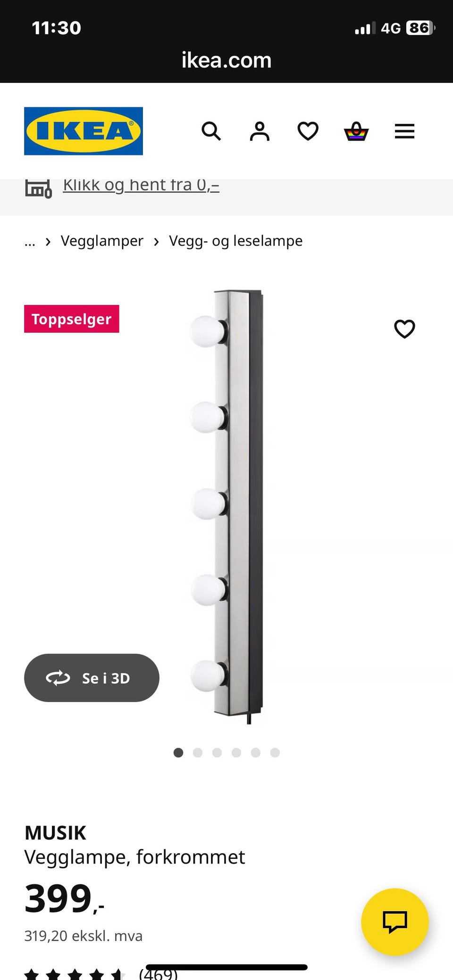453x980 pixels.
Task: Open the favorites heart in header
Action: click(308, 131)
